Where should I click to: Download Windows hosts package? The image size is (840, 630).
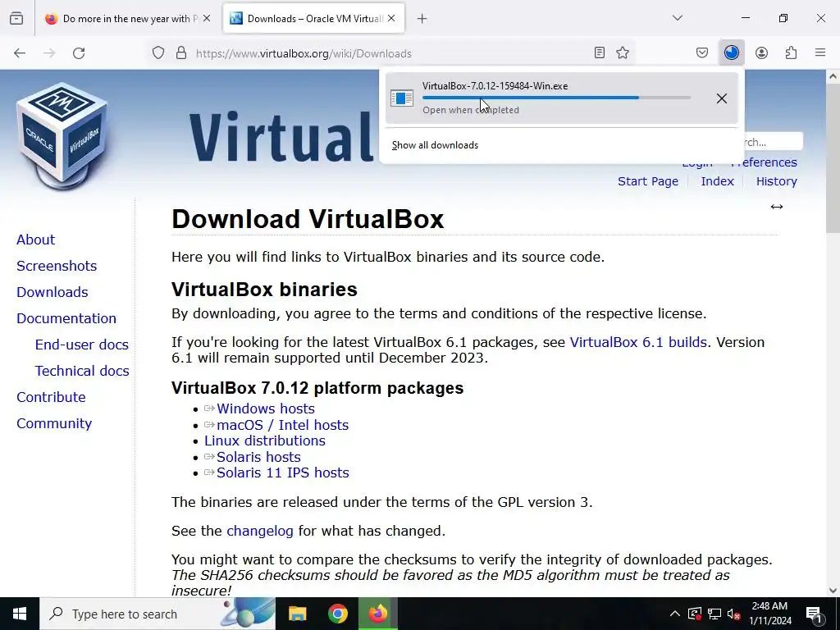(x=266, y=409)
